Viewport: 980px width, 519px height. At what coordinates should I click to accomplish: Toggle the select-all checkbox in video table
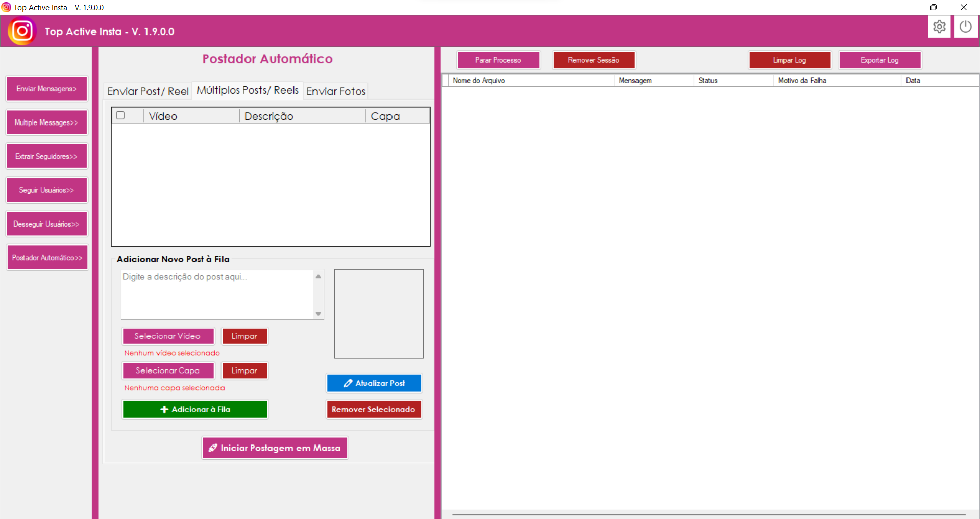click(x=120, y=115)
